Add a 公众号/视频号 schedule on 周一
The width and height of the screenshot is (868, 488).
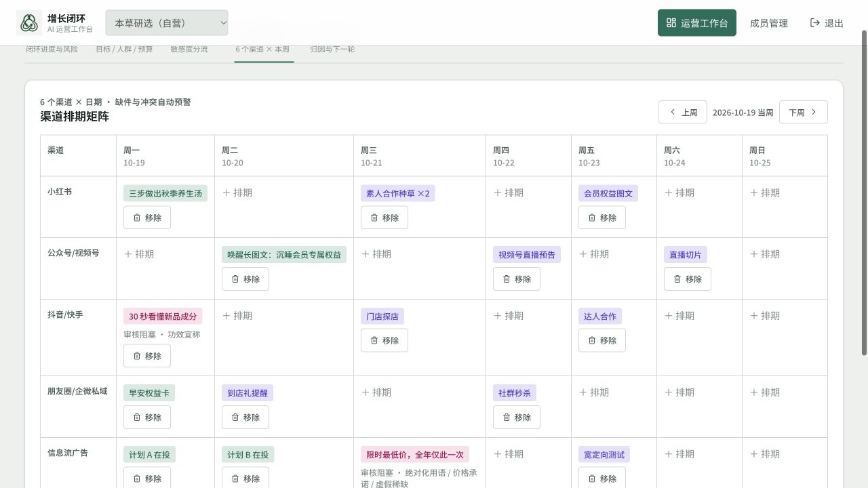[139, 254]
